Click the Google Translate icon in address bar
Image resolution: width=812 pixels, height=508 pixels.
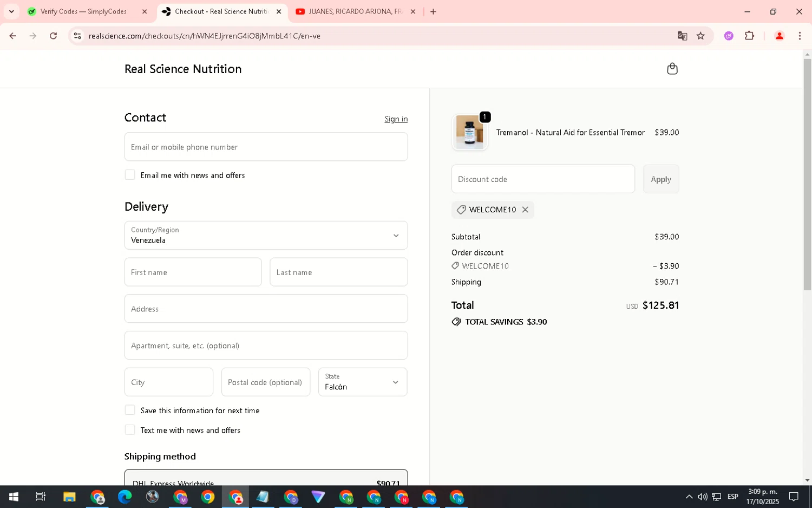[682, 36]
